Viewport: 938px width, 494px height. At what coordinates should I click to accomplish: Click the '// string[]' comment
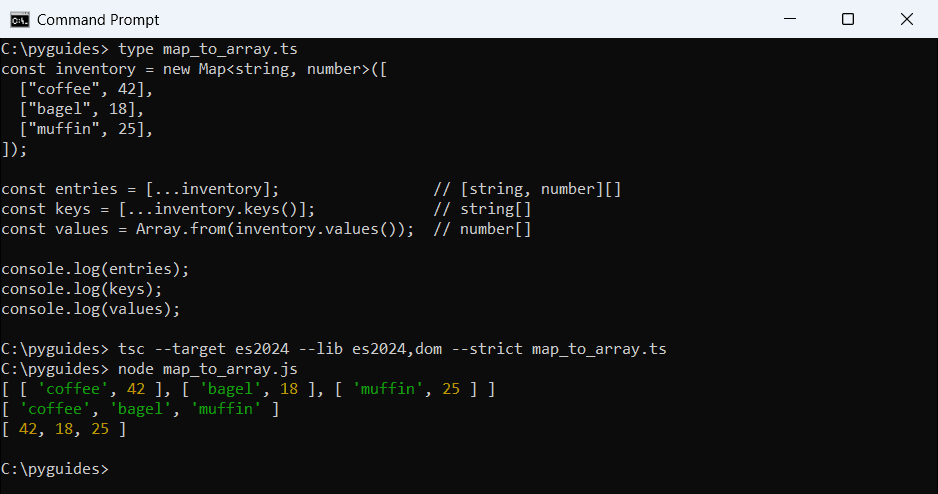482,209
